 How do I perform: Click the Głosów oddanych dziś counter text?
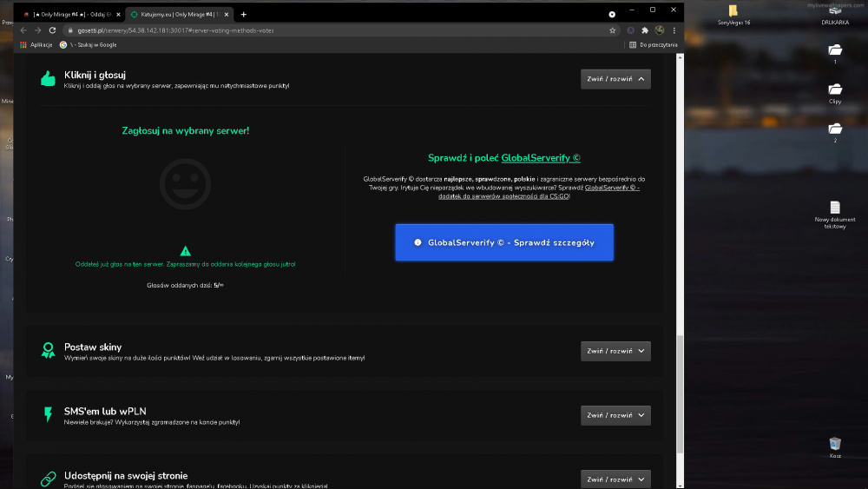click(x=186, y=285)
